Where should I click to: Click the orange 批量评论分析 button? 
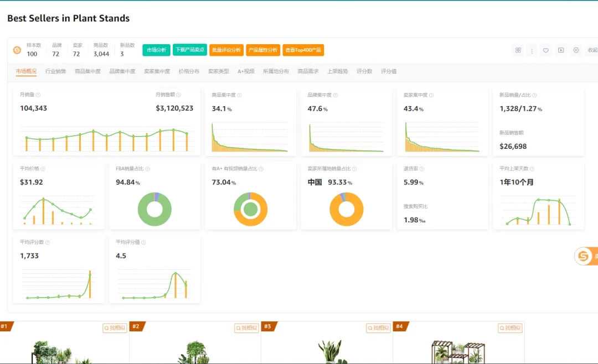(x=226, y=50)
